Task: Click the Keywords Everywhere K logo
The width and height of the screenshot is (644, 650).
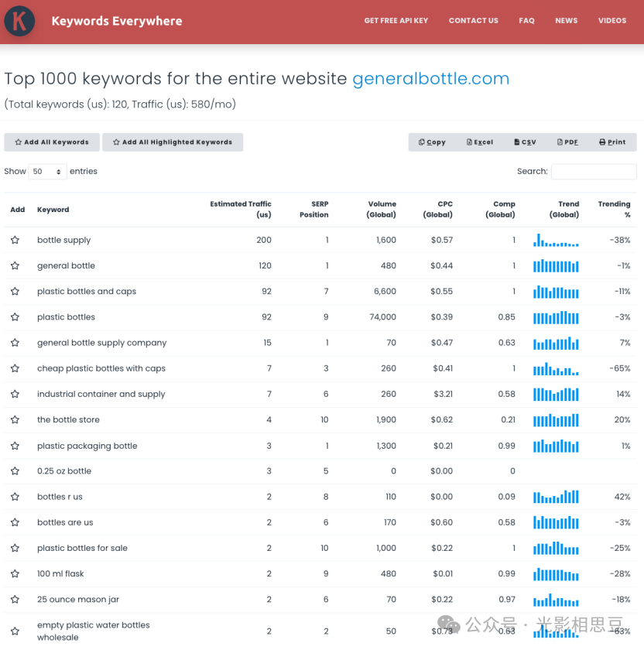Action: 19,21
